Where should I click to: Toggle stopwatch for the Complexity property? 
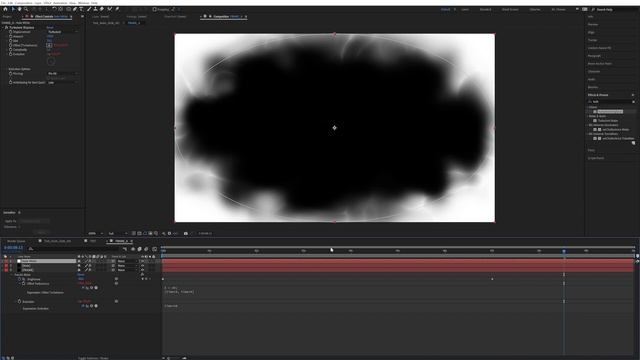coord(11,50)
